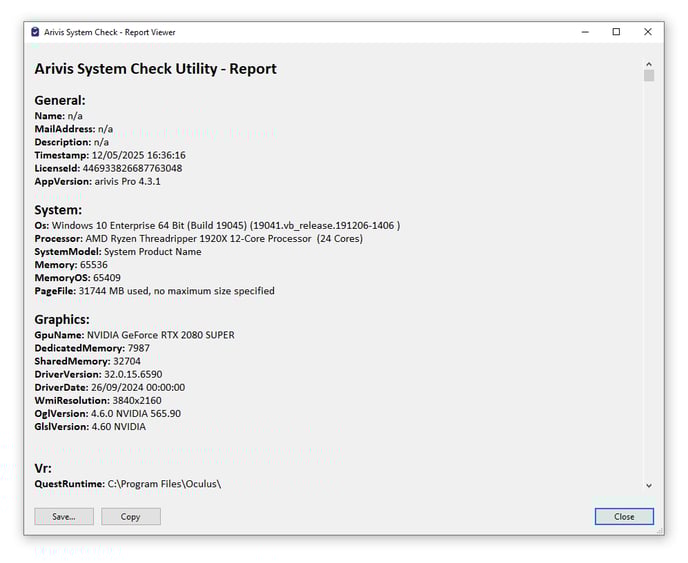Click the report title heading text
Screen dimensions: 688x563
(155, 69)
